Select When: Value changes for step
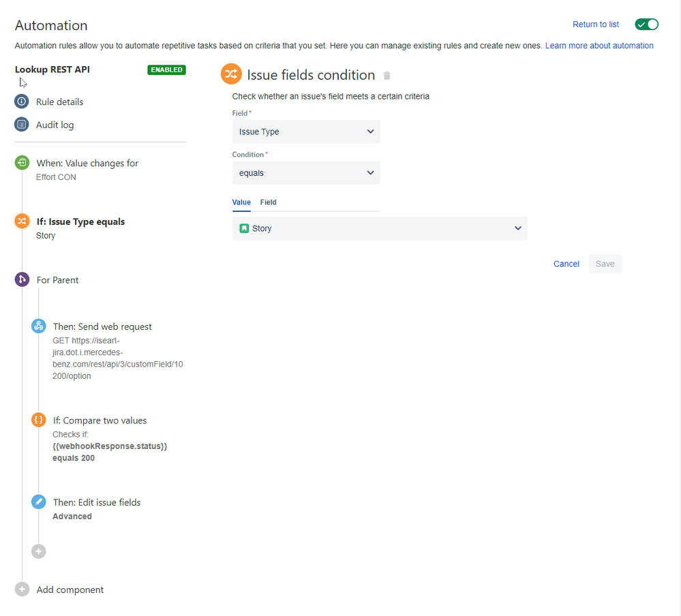Screen dimensions: 681x616 (x=87, y=164)
